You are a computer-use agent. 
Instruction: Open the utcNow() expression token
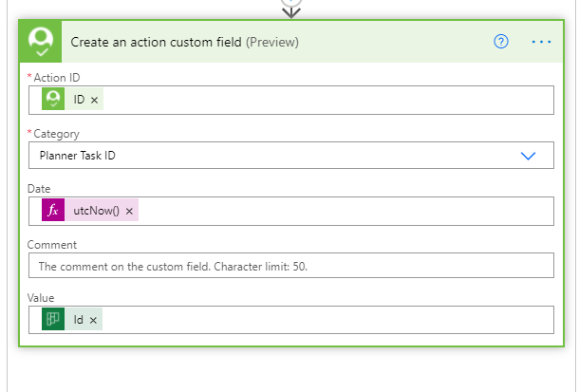click(x=97, y=211)
